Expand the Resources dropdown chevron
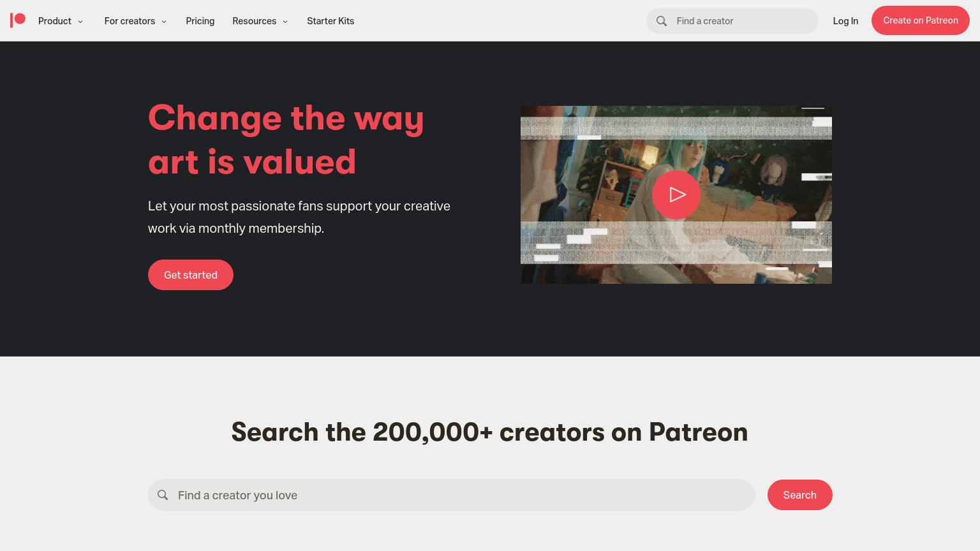The height and width of the screenshot is (551, 980). 285,22
